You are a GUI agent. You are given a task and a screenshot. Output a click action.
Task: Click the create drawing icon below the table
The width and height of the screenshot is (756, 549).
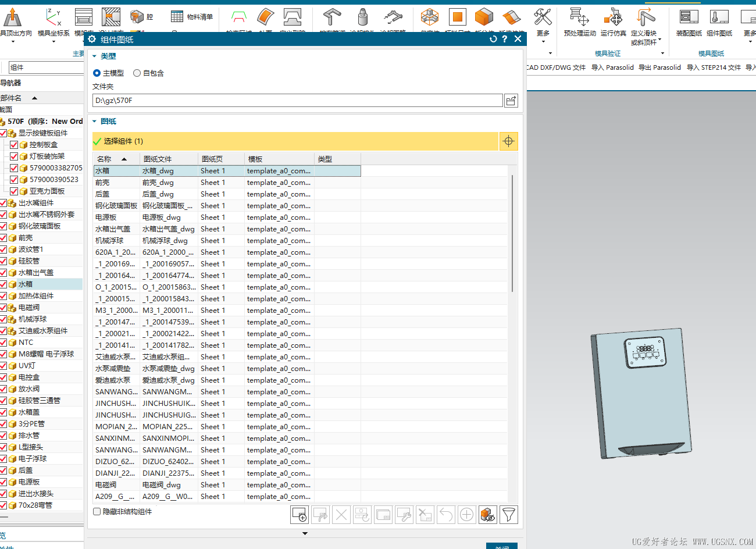point(299,514)
